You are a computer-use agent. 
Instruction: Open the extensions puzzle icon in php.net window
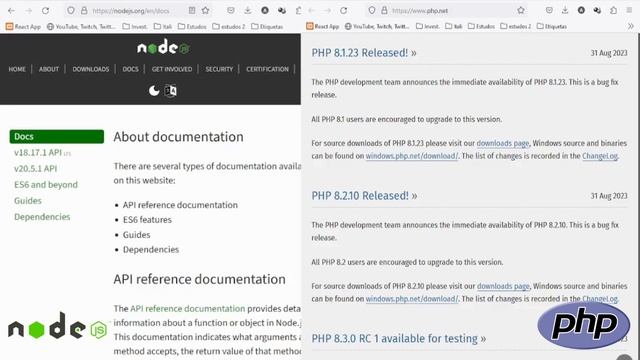613,11
